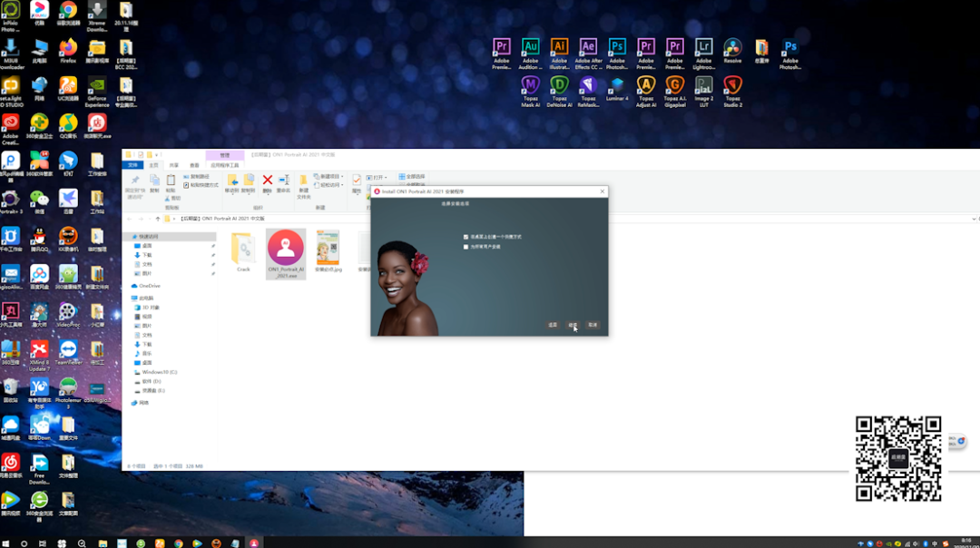Screen dimensions: 980x548
Task: Open the Crack folder
Action: (243, 252)
